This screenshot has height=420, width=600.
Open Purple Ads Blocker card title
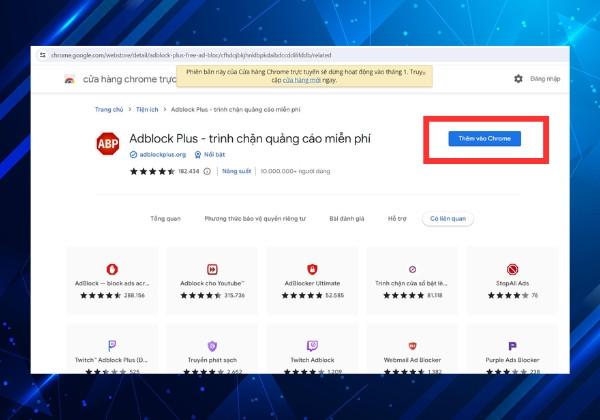coord(512,360)
